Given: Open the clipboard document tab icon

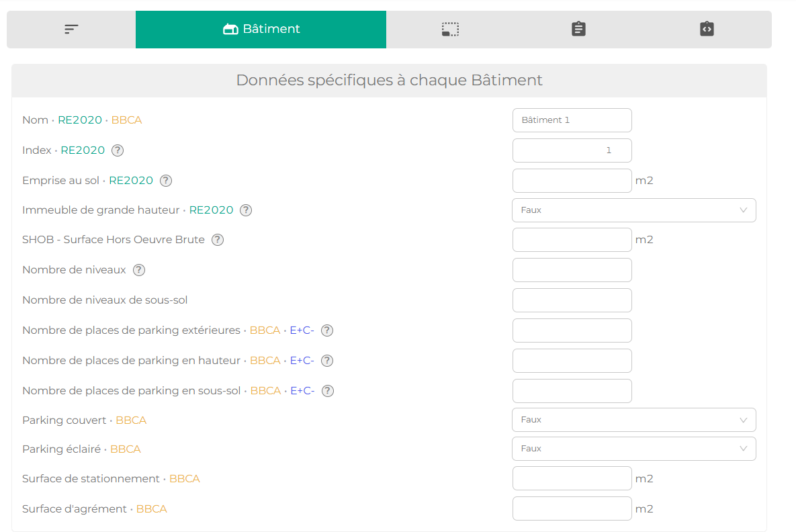Looking at the screenshot, I should pos(579,29).
